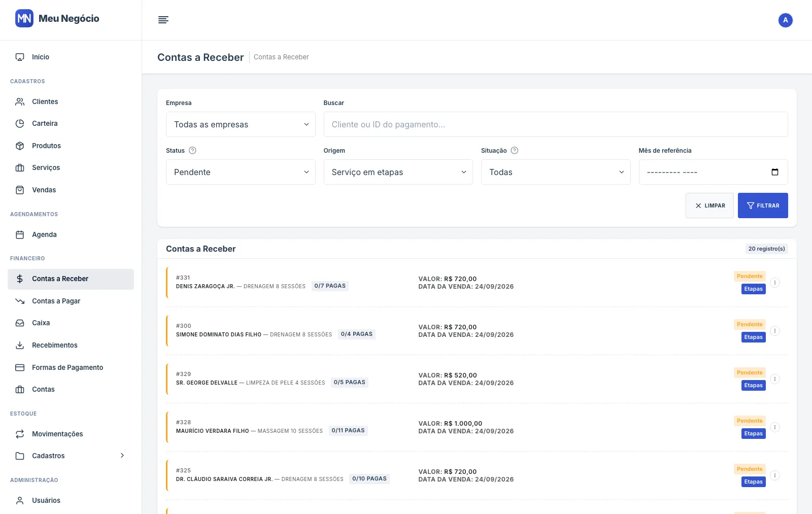
Task: Click the Filtrar button
Action: point(763,205)
